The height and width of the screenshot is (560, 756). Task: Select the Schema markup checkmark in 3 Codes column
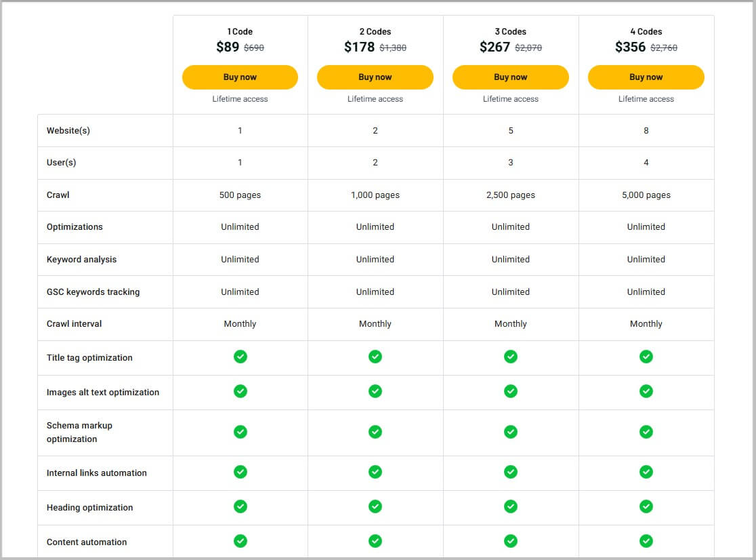coord(511,432)
